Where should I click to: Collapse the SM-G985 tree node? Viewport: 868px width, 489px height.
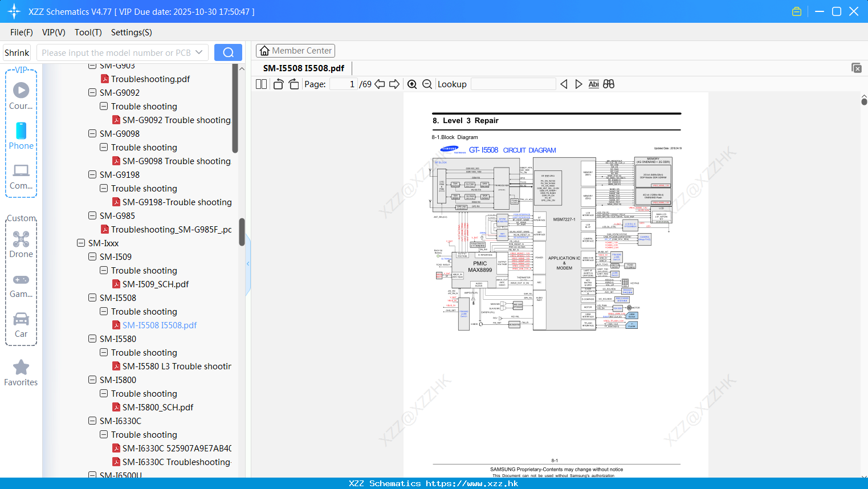pos(92,215)
